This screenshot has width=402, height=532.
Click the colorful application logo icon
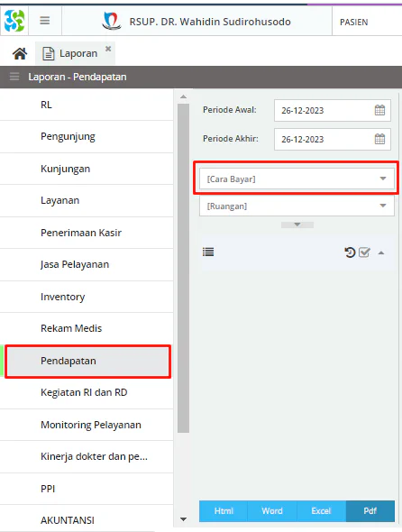click(14, 21)
